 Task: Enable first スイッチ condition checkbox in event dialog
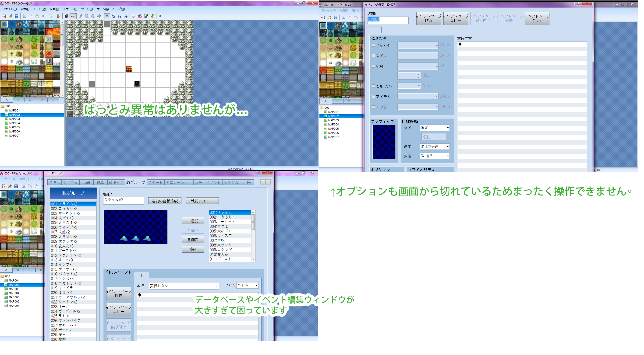(x=374, y=45)
